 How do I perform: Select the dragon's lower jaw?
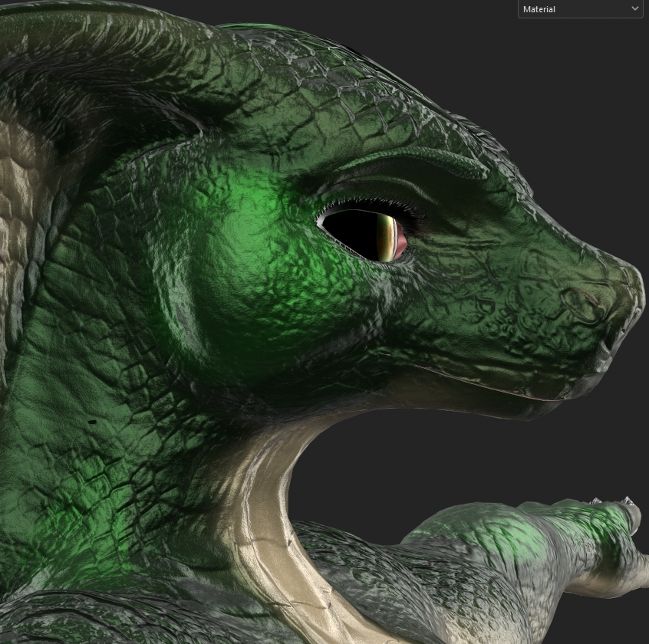(x=460, y=399)
